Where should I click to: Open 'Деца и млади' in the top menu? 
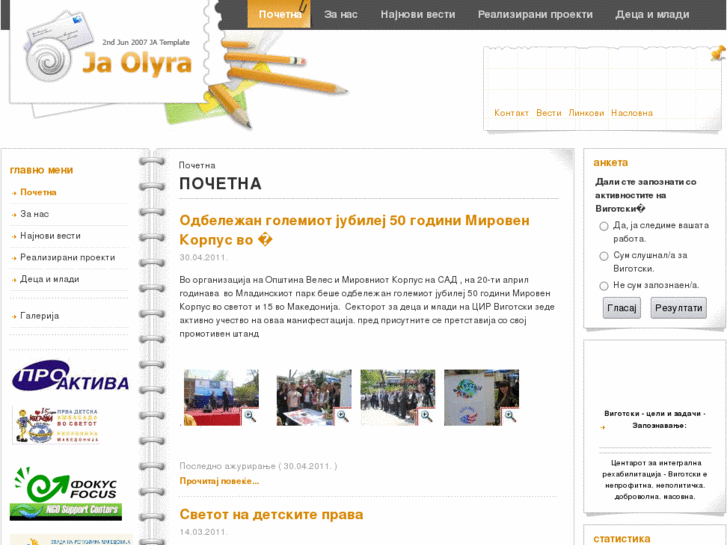pyautogui.click(x=652, y=14)
